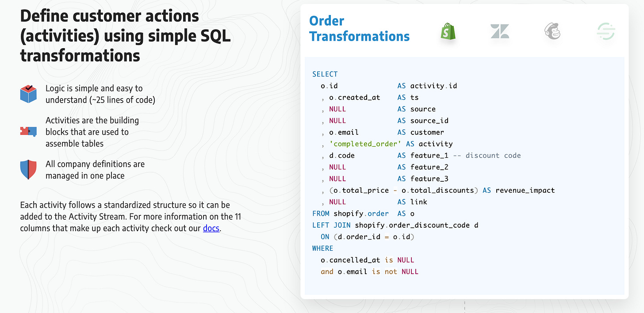This screenshot has width=644, height=313.
Task: Click the 'Each activity follows a standardized structure' paragraph
Action: pyautogui.click(x=130, y=217)
